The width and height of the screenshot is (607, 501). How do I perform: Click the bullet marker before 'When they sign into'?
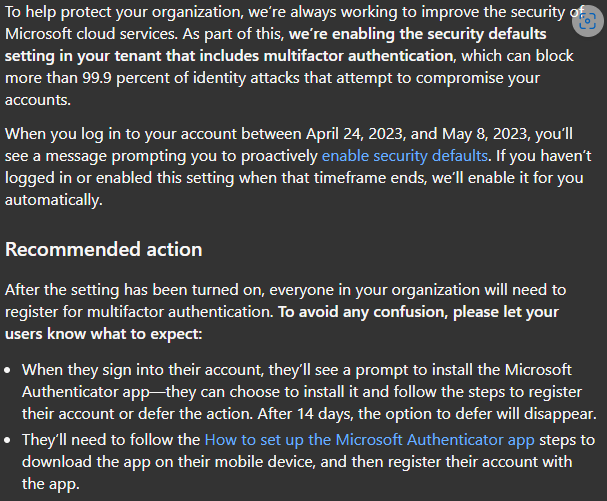tap(8, 371)
